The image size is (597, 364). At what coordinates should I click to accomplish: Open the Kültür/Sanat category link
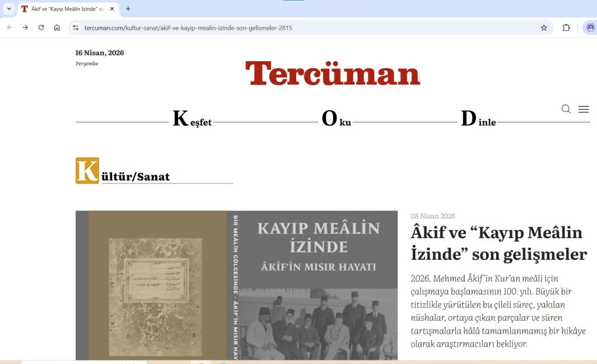[x=135, y=176]
